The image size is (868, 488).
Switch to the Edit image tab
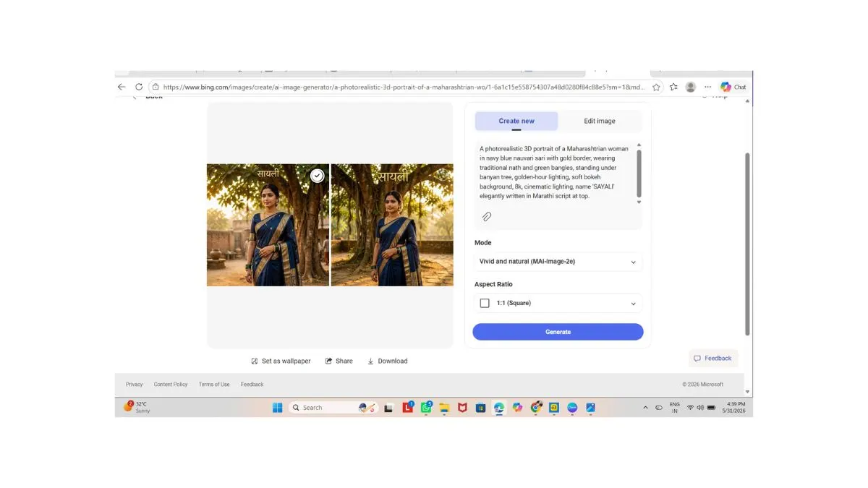[600, 121]
